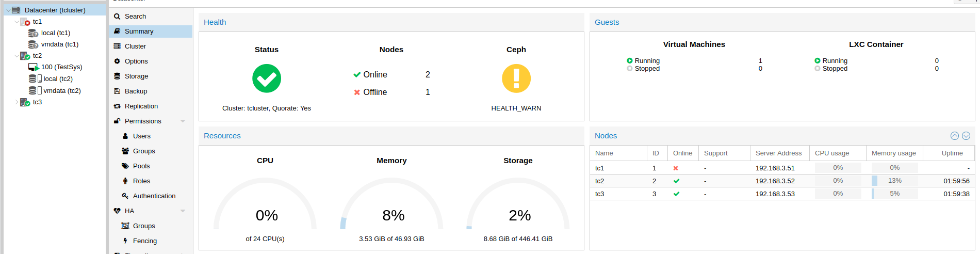Click the Replication retweet icon
This screenshot has width=980, height=254.
[x=117, y=106]
